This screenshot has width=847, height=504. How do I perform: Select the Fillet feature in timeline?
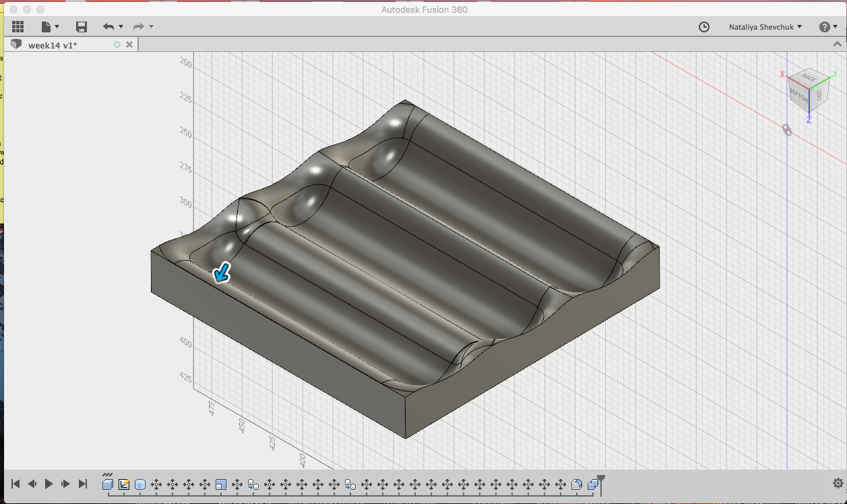coord(577,484)
